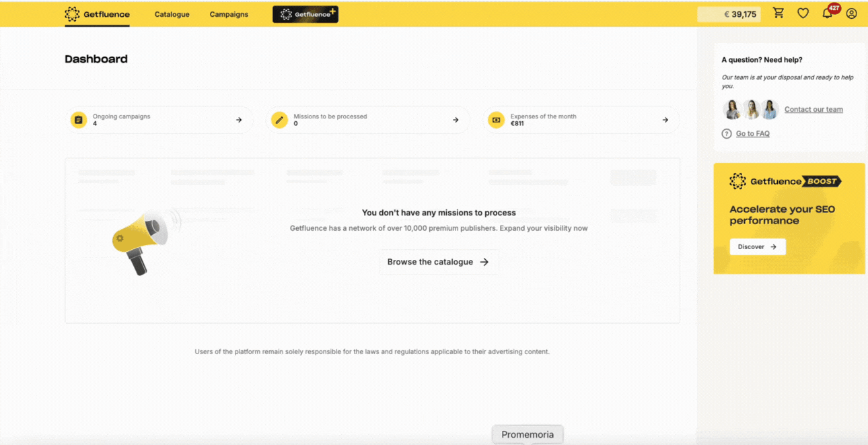Open the Getfluence+ black badge tab
The image size is (868, 445).
coord(305,14)
